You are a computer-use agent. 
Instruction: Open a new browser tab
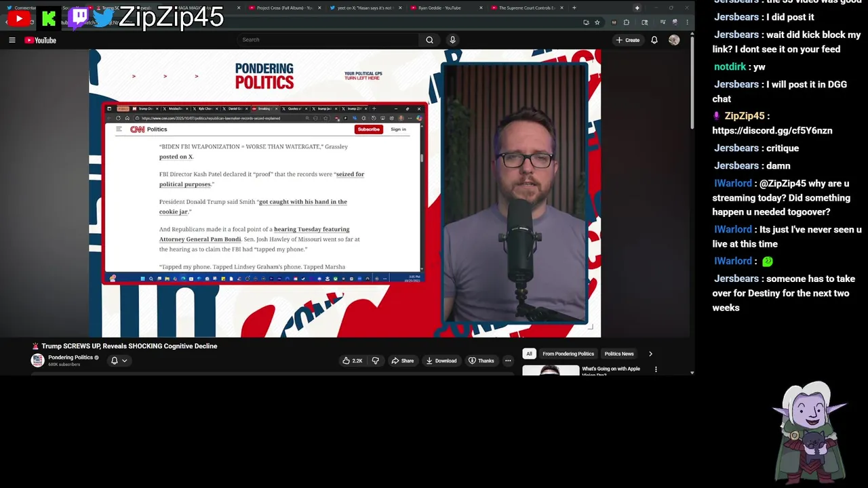tap(574, 8)
